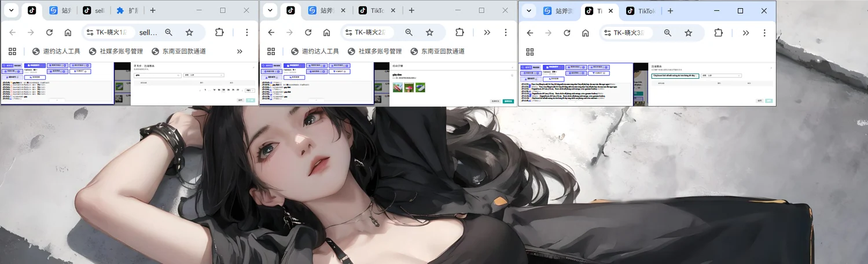The height and width of the screenshot is (264, 868).
Task: Open 社媒多账号管理 bookmark in TK-晓火2 window
Action: tap(375, 51)
